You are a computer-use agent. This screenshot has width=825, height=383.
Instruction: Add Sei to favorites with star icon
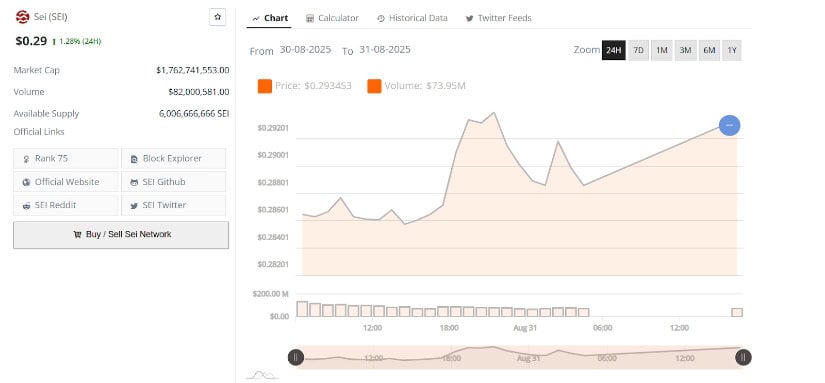(217, 17)
